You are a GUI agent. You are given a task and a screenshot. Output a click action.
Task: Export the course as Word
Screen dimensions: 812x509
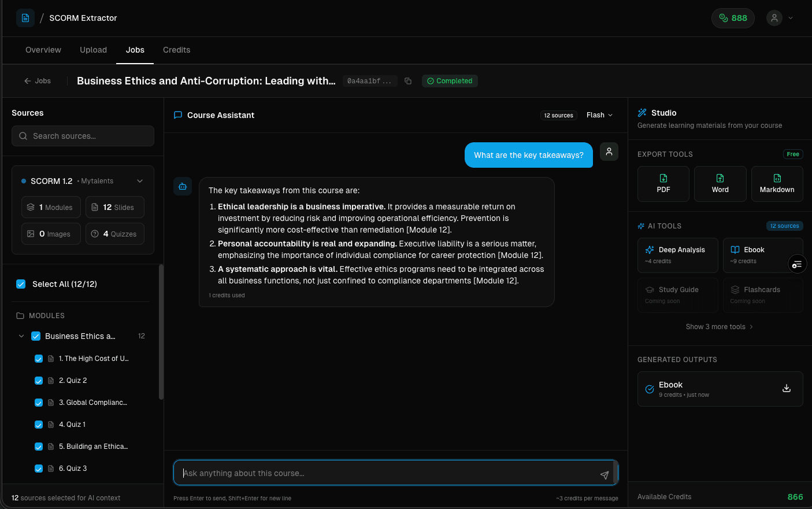(x=720, y=184)
